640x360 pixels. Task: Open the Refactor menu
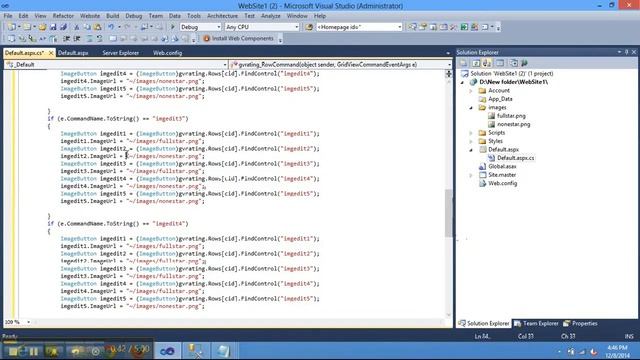pos(63,16)
